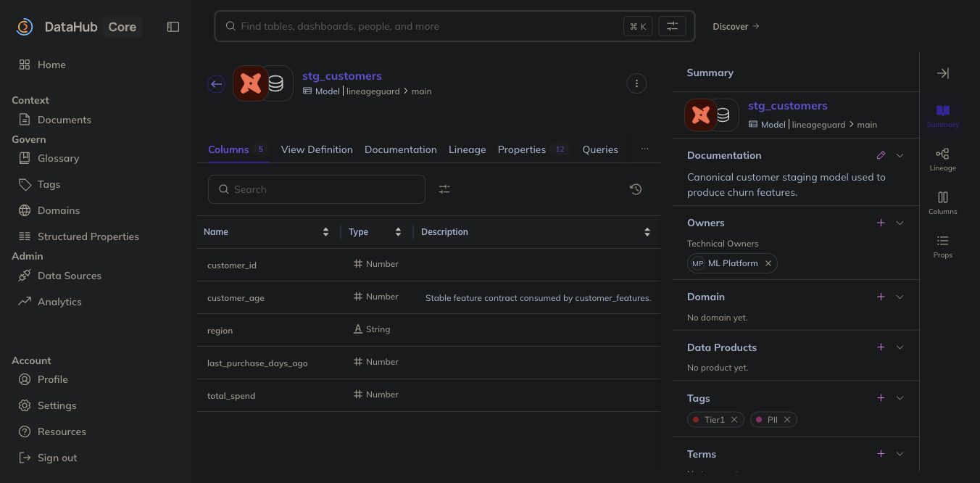The height and width of the screenshot is (483, 980).
Task: Open the three-dot menu for stg_customers
Action: point(636,83)
